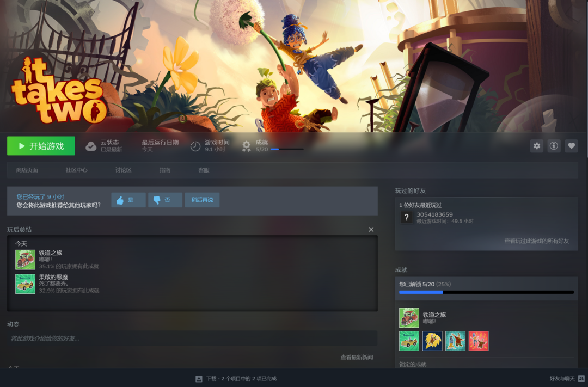Click the activity input field 将此游戏介绍给您的好友

(x=192, y=338)
